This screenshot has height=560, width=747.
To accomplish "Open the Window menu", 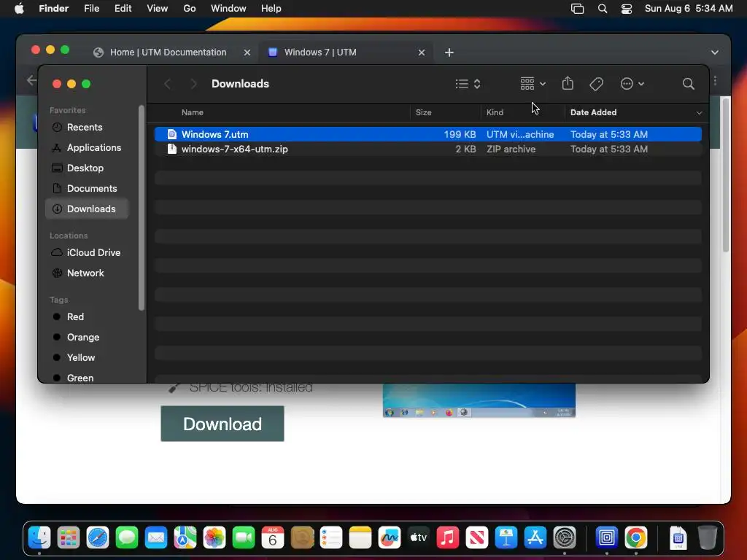I will coord(228,9).
